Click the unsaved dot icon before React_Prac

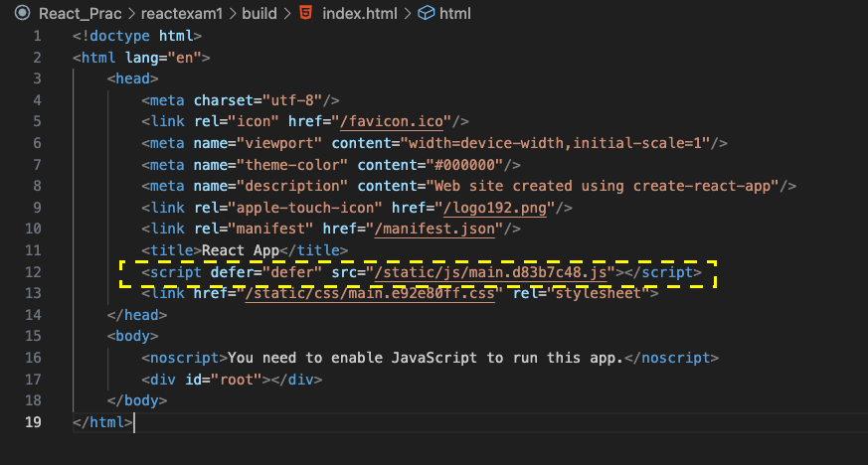pos(22,13)
